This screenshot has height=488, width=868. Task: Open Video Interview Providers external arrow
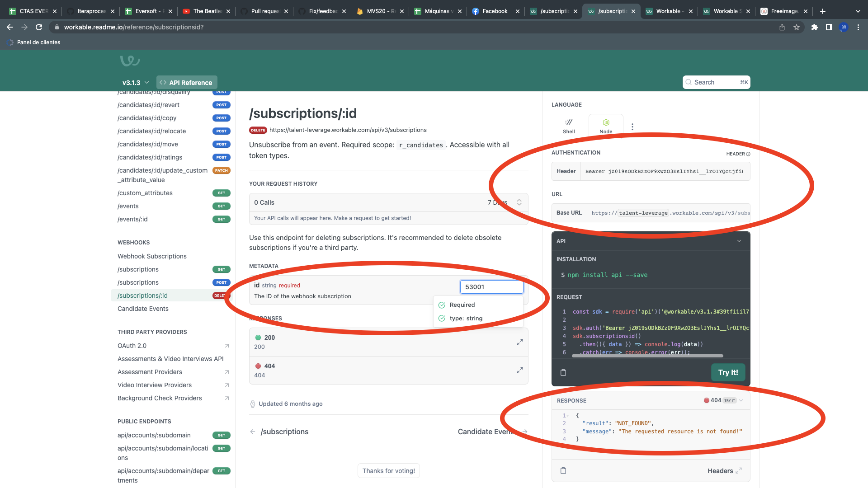click(x=227, y=385)
